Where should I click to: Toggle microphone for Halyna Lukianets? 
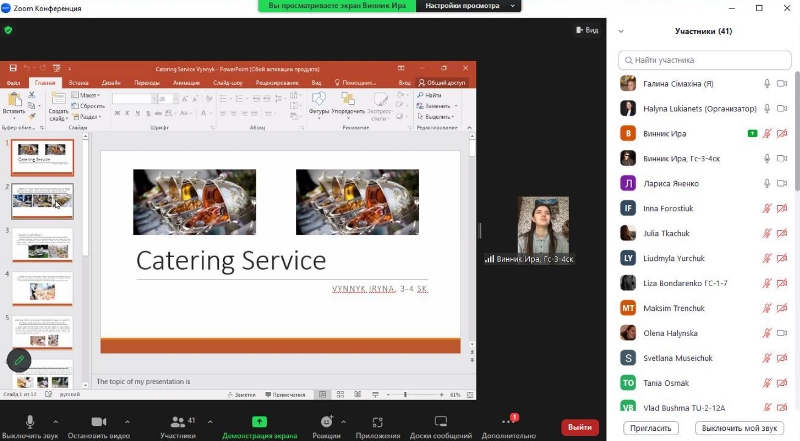pyautogui.click(x=767, y=109)
